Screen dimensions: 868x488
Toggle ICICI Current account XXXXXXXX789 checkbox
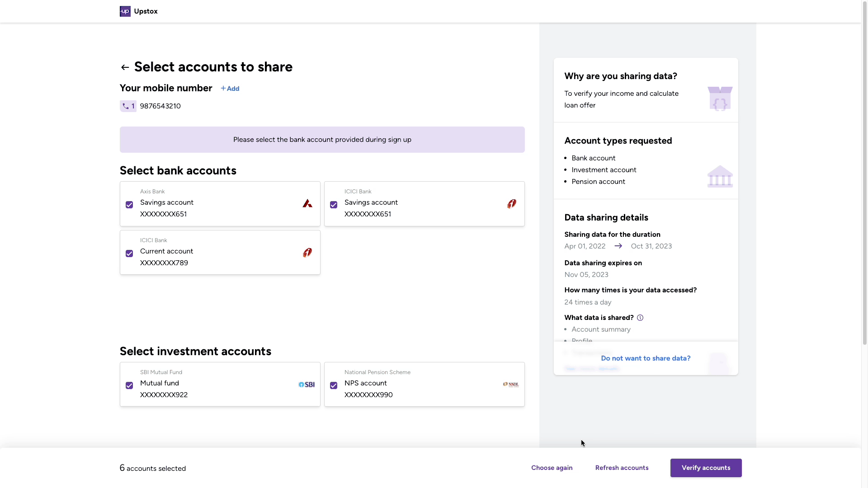pyautogui.click(x=129, y=253)
